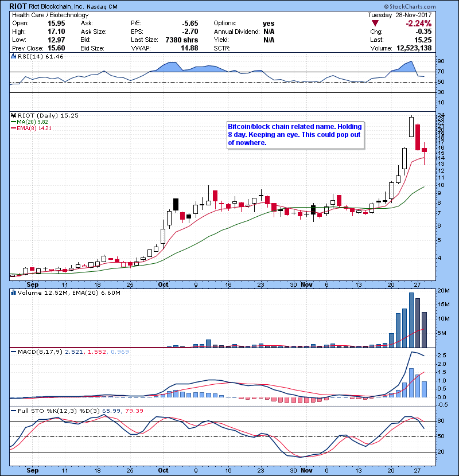Click the Options yes value
Viewport: 459px width, 476px height.
269,24
